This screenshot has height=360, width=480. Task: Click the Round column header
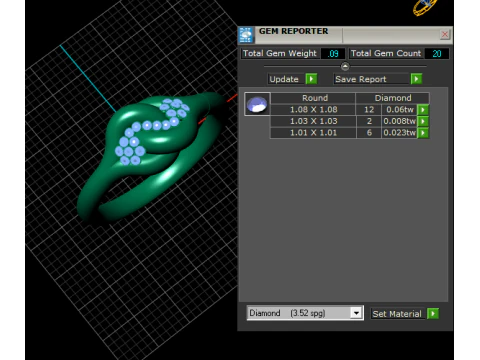click(313, 98)
